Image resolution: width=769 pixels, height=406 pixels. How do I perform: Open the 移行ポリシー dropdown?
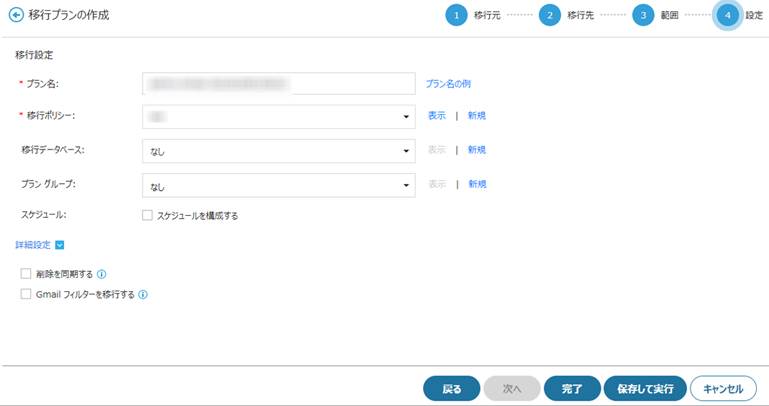pos(279,117)
